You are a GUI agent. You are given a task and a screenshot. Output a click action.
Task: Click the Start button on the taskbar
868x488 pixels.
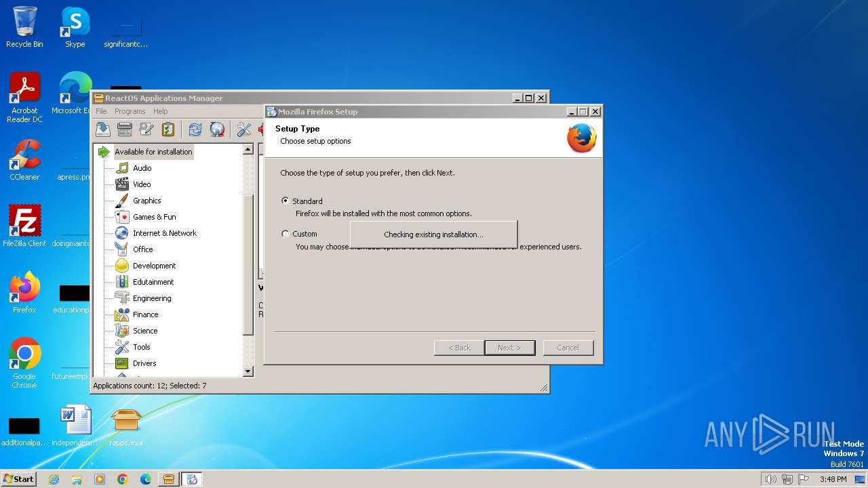[18, 479]
